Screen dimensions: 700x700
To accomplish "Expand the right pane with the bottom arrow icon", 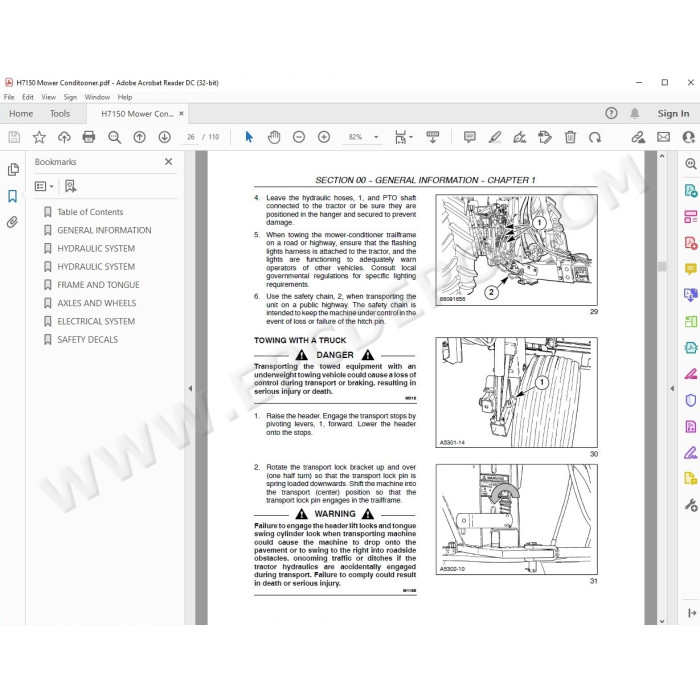I will (x=692, y=613).
